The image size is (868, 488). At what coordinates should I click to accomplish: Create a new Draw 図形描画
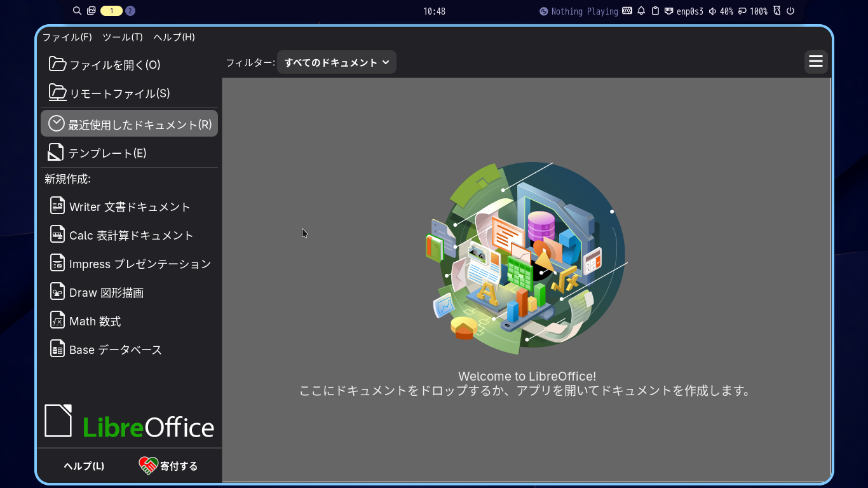pos(129,292)
